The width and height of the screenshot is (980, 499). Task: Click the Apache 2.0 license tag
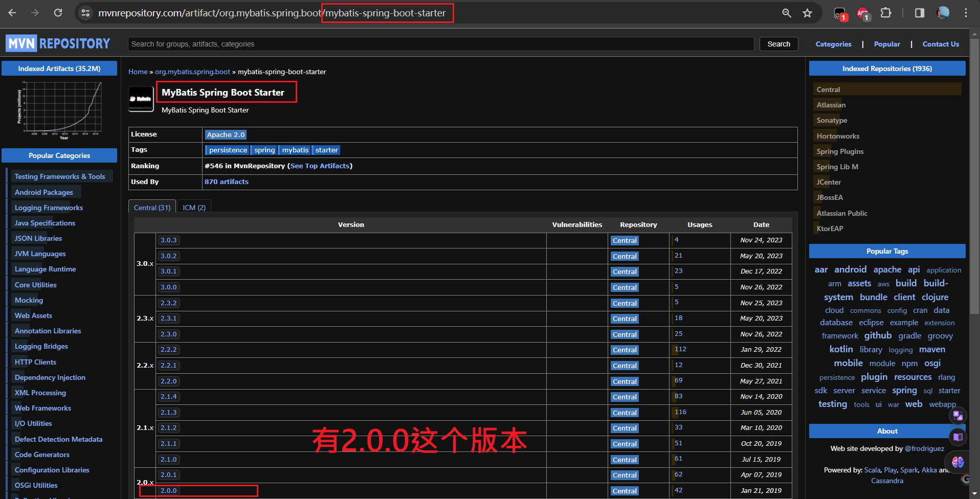coord(226,134)
